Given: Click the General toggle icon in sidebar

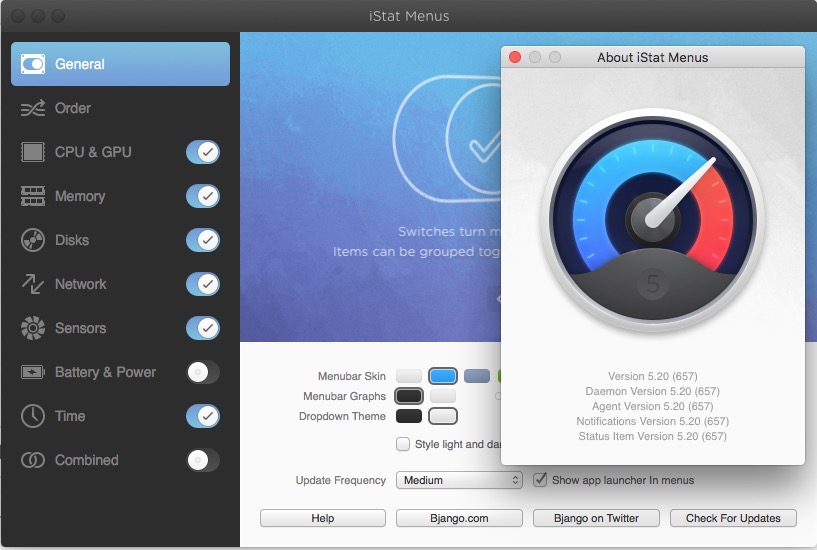Looking at the screenshot, I should (x=33, y=64).
